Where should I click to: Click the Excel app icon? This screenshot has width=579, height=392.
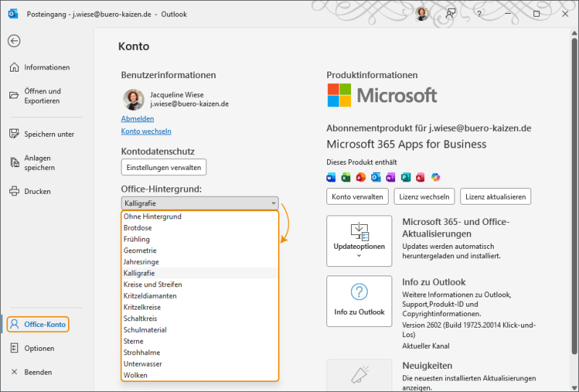[x=346, y=177]
